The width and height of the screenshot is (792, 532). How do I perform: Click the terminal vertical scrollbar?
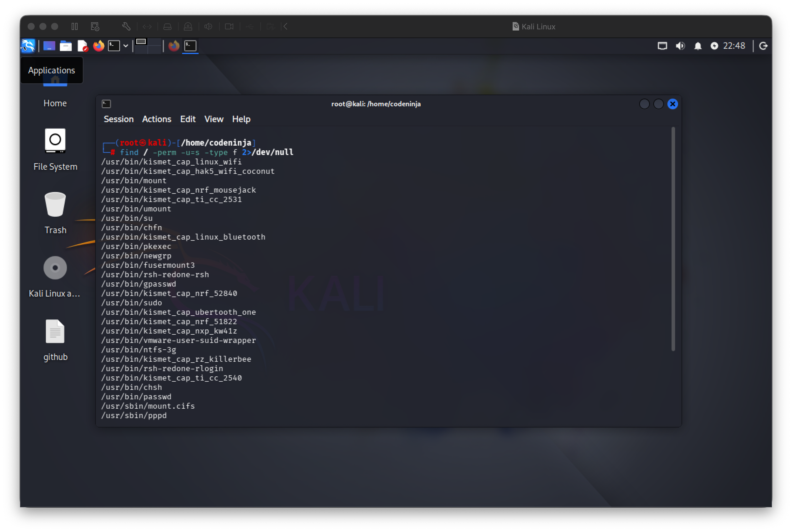[673, 239]
